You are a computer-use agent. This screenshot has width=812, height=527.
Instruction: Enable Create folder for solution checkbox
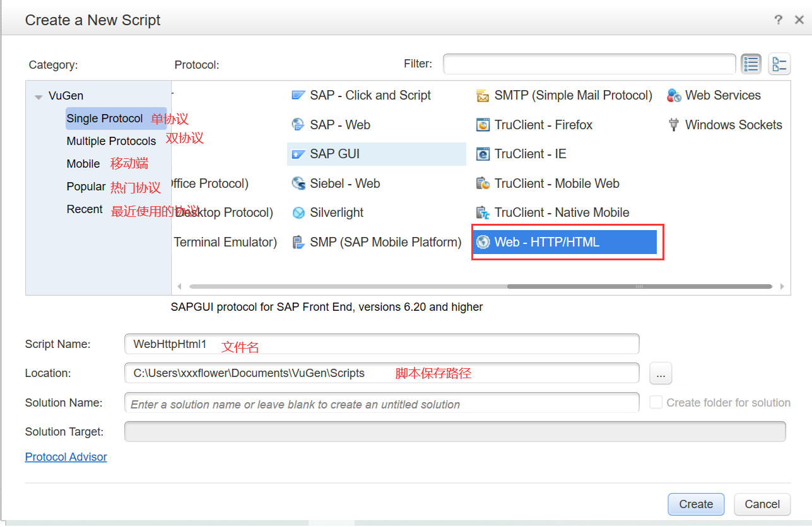coord(656,402)
